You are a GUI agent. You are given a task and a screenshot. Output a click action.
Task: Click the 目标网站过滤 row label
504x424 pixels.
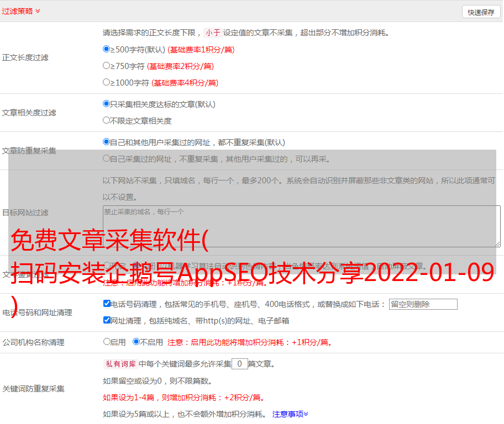(25, 213)
